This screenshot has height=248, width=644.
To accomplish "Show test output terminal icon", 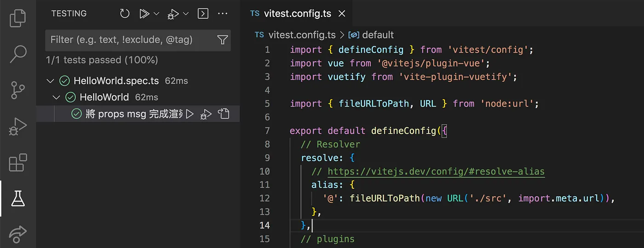I will click(203, 14).
